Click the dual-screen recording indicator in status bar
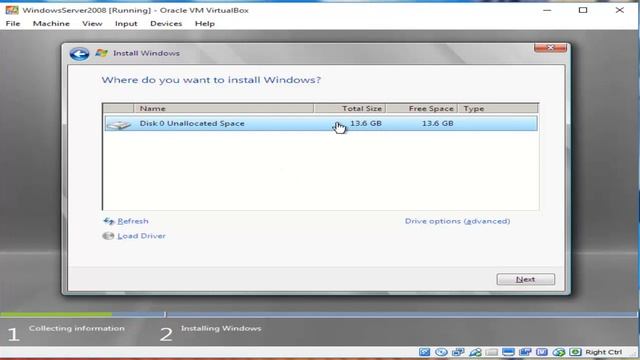The width and height of the screenshot is (640, 360). [x=525, y=352]
